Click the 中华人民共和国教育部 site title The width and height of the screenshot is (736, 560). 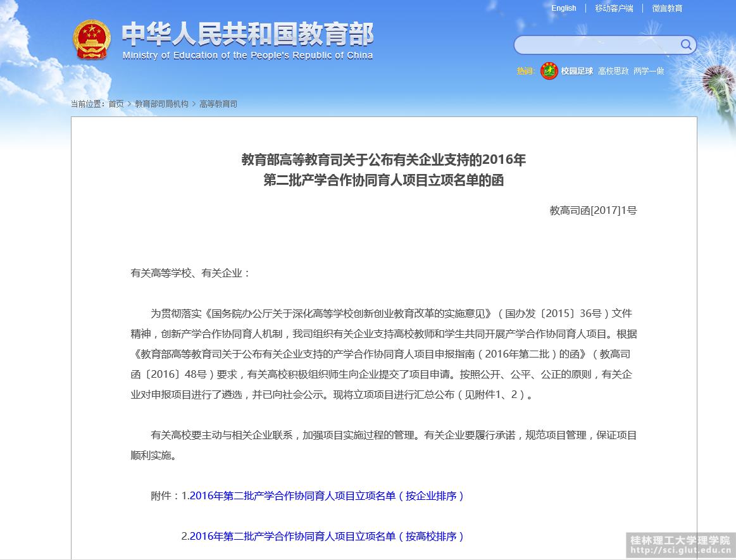click(247, 34)
